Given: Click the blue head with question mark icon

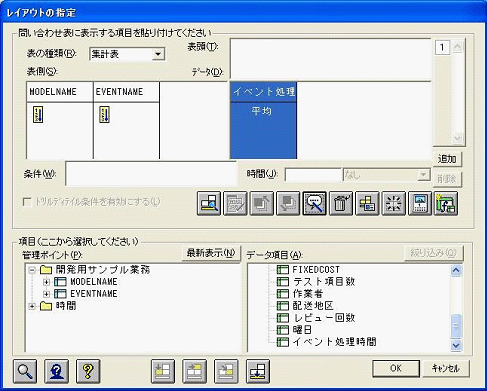Looking at the screenshot, I should point(56,371).
